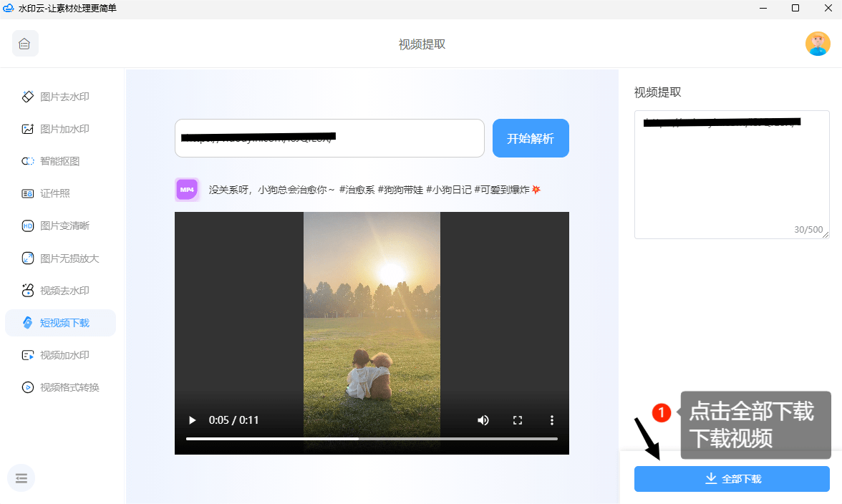Open 证件照 menu label
The width and height of the screenshot is (842, 504).
pyautogui.click(x=54, y=193)
